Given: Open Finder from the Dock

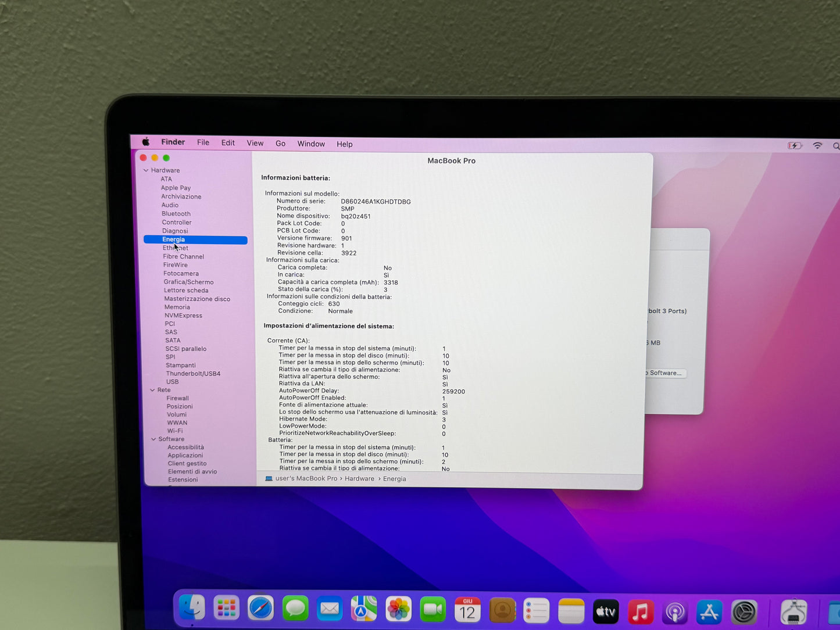Looking at the screenshot, I should tap(192, 608).
